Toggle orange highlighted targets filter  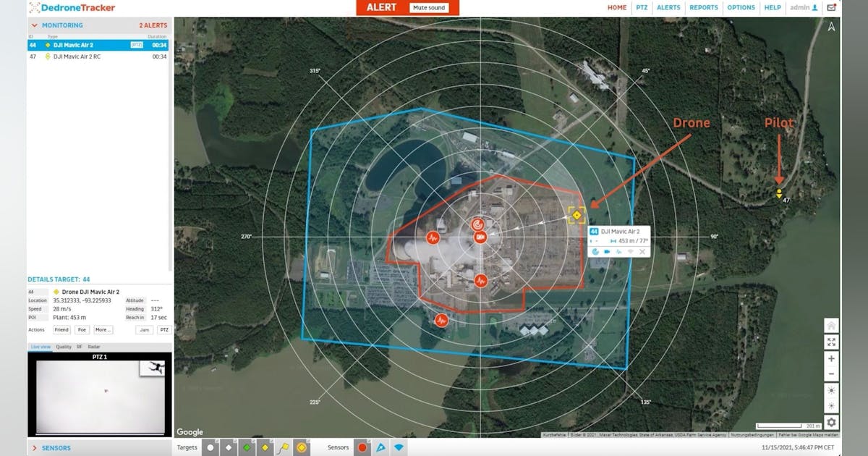(301, 447)
